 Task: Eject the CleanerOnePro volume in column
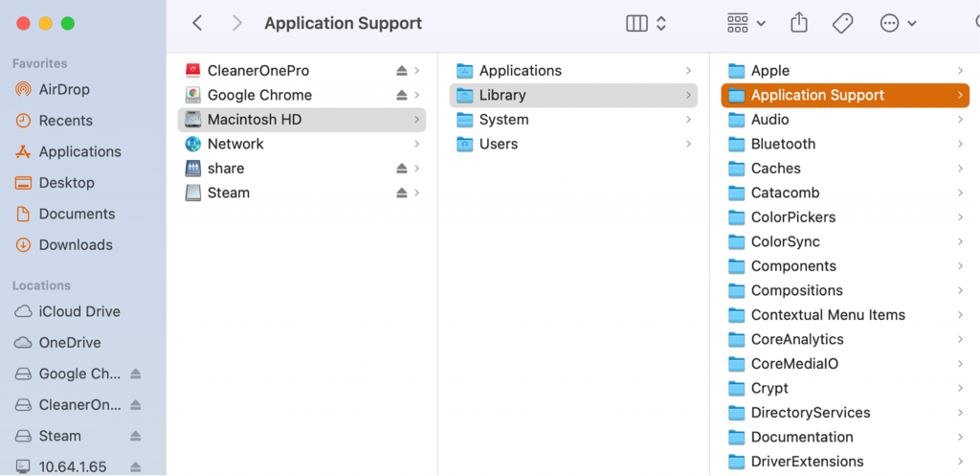coord(402,71)
